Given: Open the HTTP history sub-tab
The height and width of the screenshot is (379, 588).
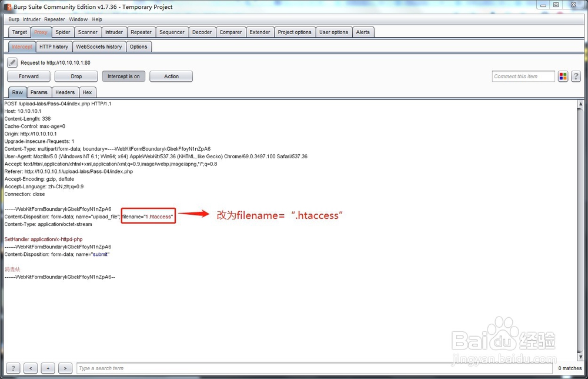Looking at the screenshot, I should click(x=54, y=47).
